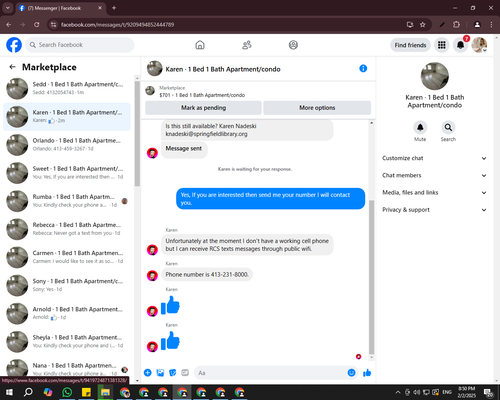
Task: Search in conversation with magnifier icon
Action: 448,127
